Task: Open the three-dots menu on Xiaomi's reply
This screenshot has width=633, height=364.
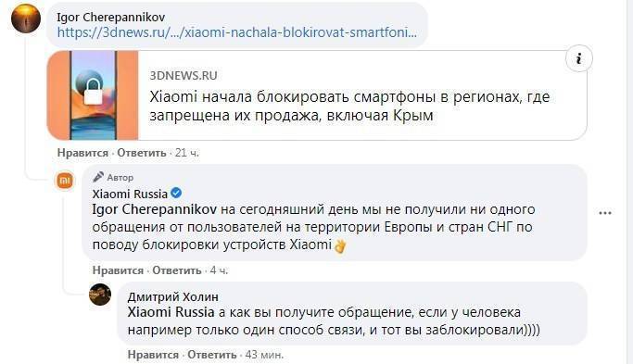Action: coord(605,213)
